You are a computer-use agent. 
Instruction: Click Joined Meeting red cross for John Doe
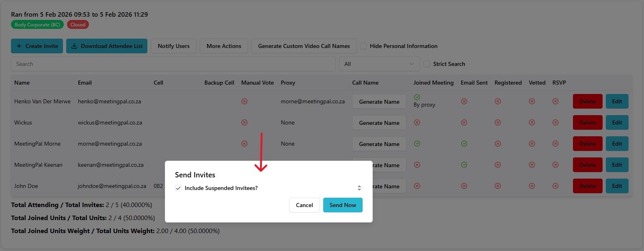(417, 186)
